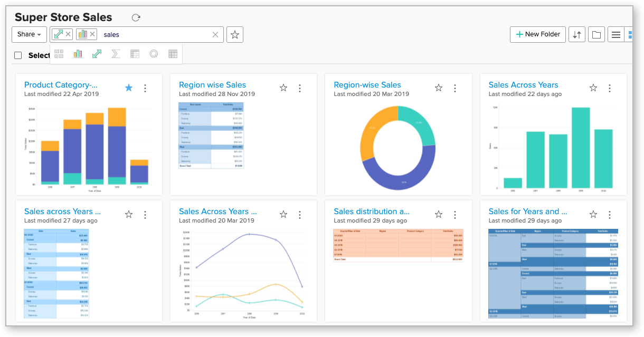Click the New Folder button

tap(537, 34)
